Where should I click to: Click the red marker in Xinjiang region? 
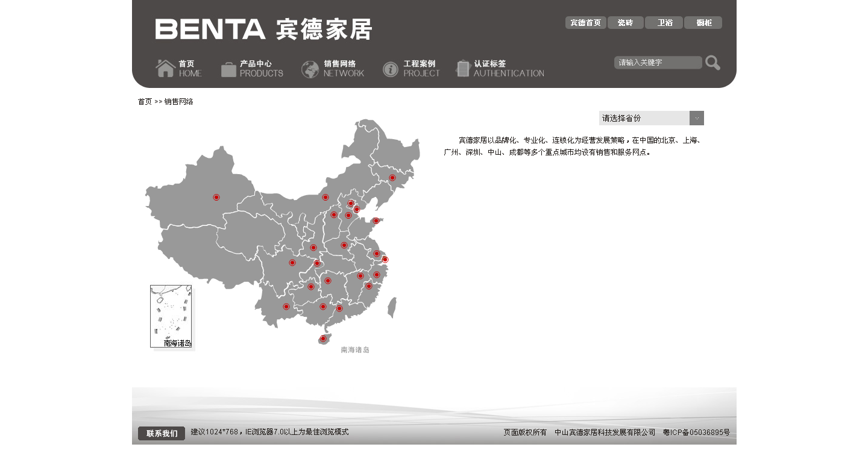click(216, 198)
